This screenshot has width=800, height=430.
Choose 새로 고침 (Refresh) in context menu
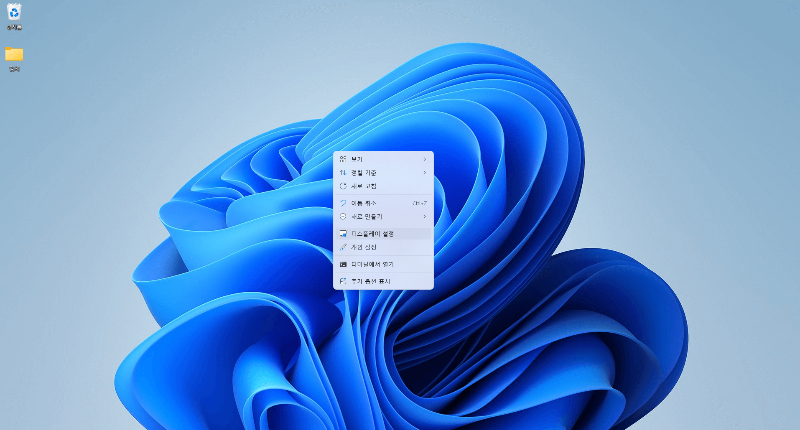click(x=383, y=186)
